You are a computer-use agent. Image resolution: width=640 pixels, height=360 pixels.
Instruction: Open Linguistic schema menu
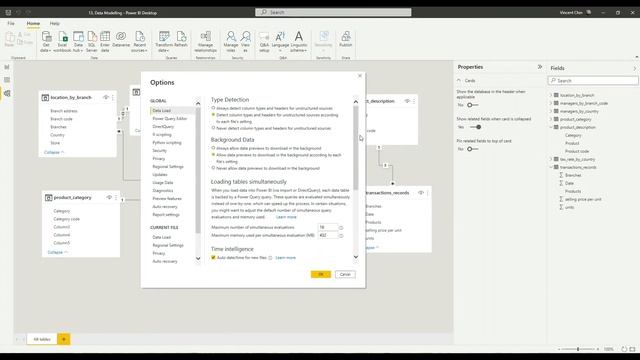[x=298, y=42]
